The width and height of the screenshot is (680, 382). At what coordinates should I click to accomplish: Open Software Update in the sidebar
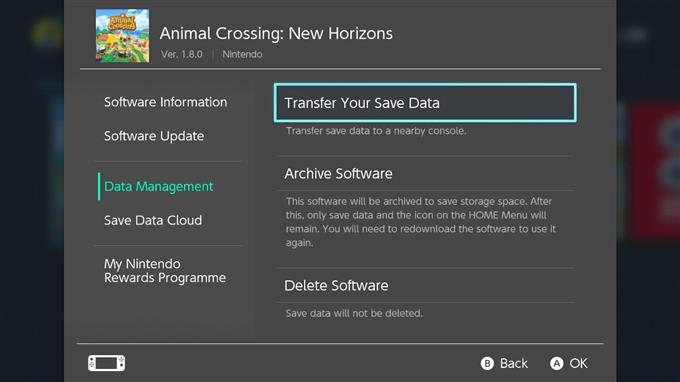(x=154, y=136)
